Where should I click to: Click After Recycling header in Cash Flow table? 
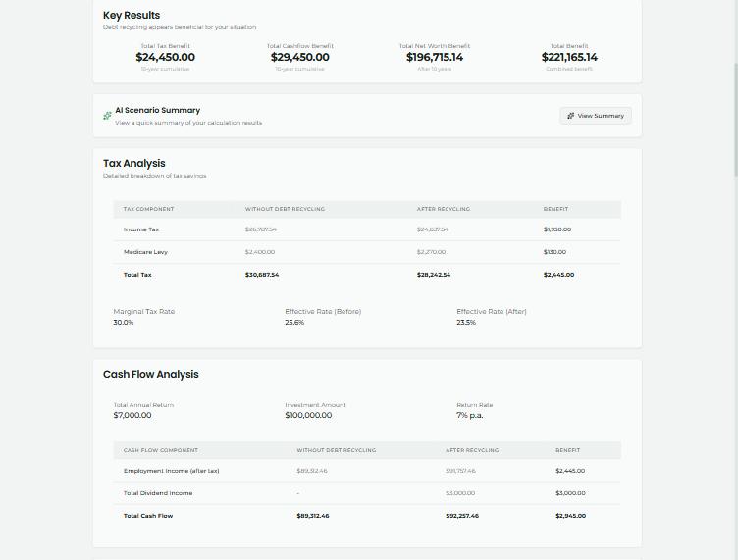click(x=472, y=450)
